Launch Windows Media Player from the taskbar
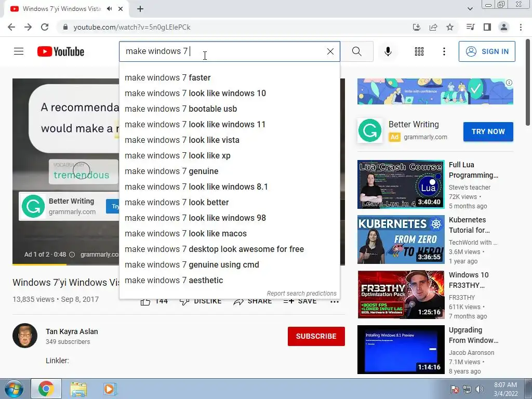 click(x=109, y=389)
